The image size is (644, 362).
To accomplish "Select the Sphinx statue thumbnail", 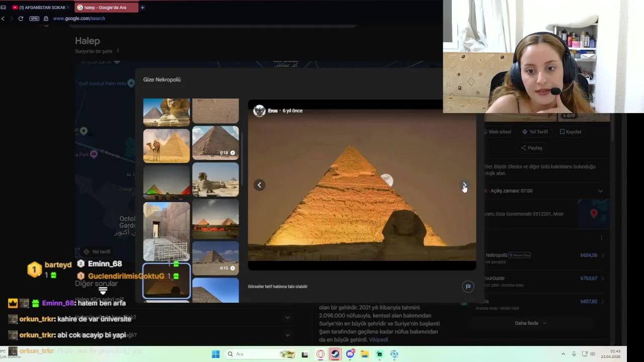I will [x=215, y=179].
